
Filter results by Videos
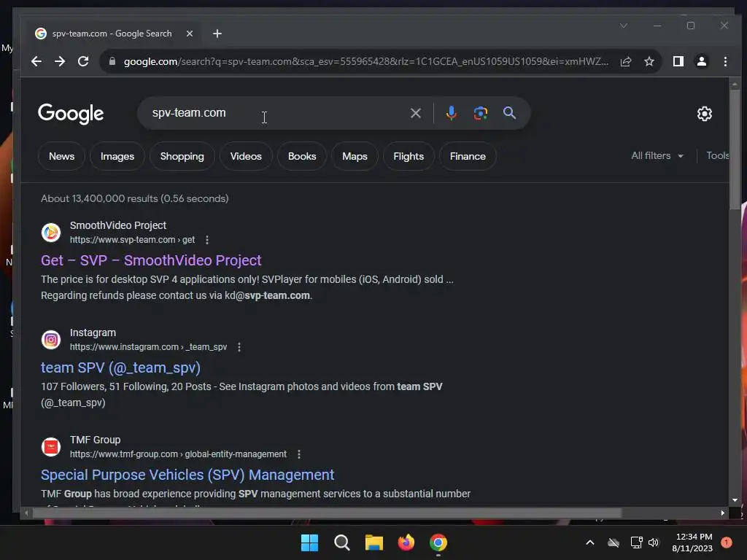tap(246, 156)
